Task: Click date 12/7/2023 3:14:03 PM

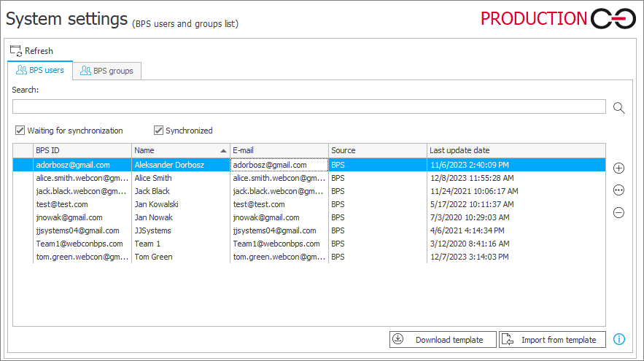Action: [x=516, y=257]
